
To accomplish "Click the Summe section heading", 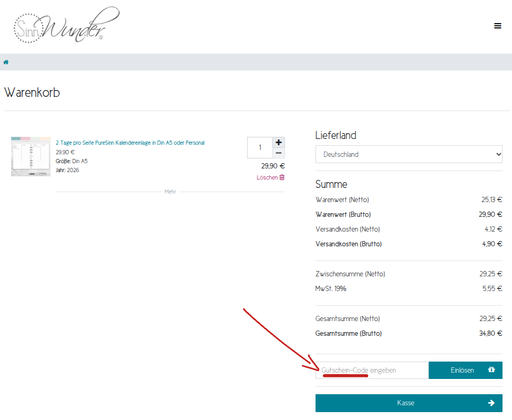I will [x=331, y=184].
